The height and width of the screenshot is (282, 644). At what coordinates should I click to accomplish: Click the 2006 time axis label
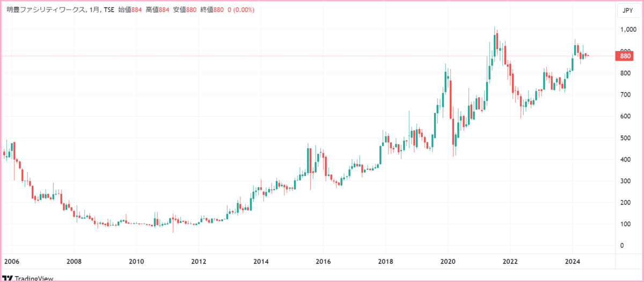pyautogui.click(x=11, y=262)
